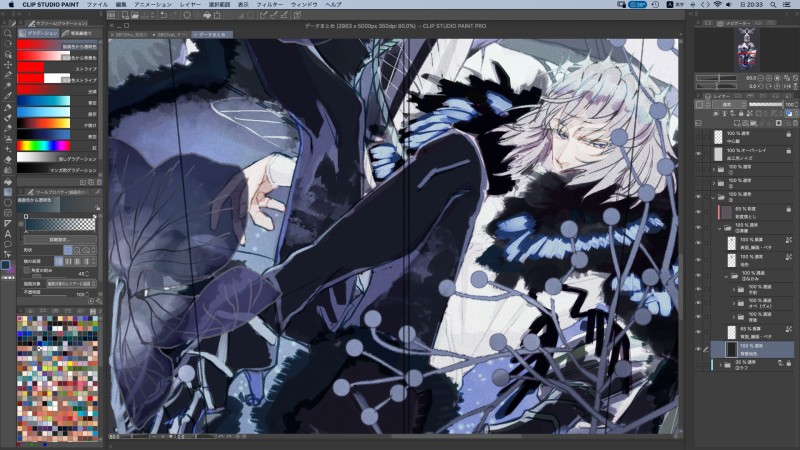Toggle visibility of 背景地色 layer
Image resolution: width=800 pixels, height=450 pixels.
(x=698, y=349)
